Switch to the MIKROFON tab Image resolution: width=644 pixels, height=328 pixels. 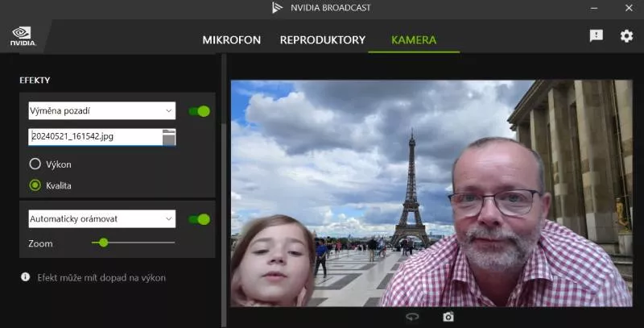pos(231,39)
